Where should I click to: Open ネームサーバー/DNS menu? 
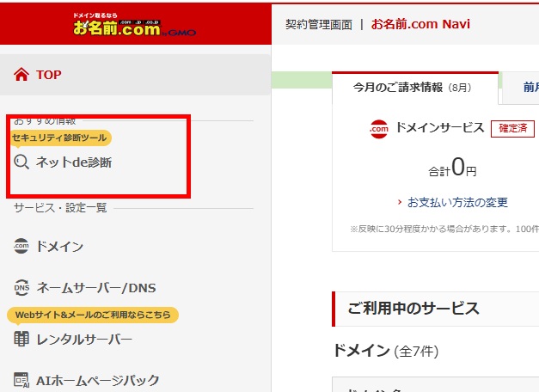click(x=96, y=288)
